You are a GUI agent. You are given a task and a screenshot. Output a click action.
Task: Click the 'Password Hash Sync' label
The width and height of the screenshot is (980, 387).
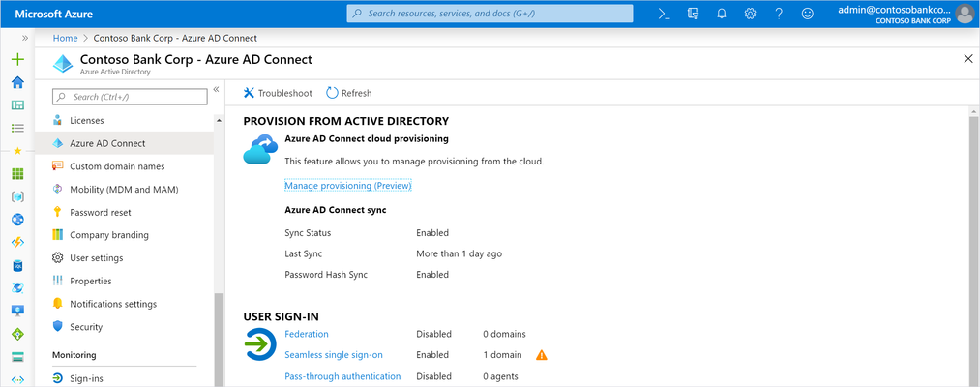click(326, 275)
